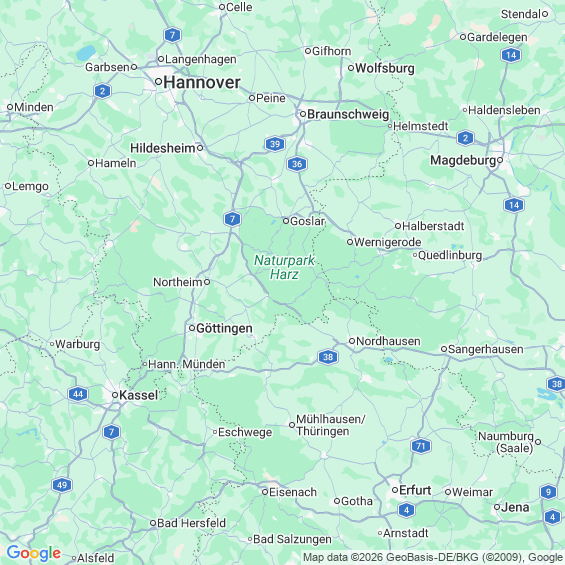Select the Hannover city label

[x=202, y=83]
